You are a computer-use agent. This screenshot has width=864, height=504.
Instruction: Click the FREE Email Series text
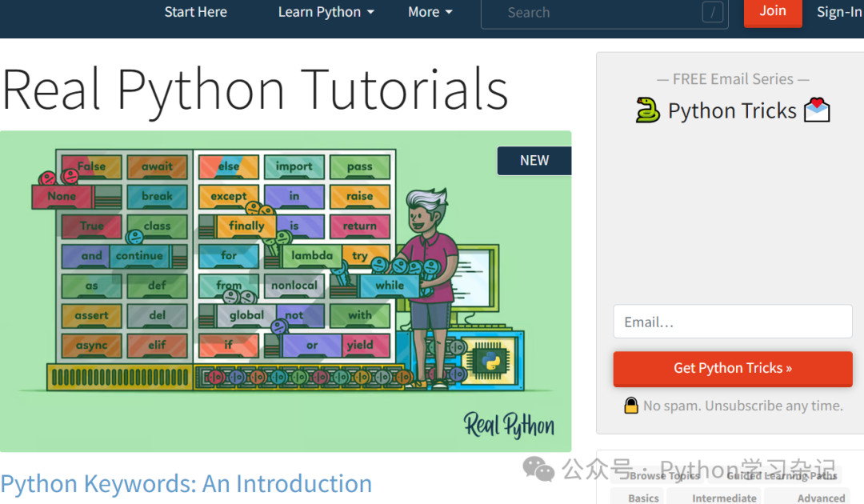point(733,79)
